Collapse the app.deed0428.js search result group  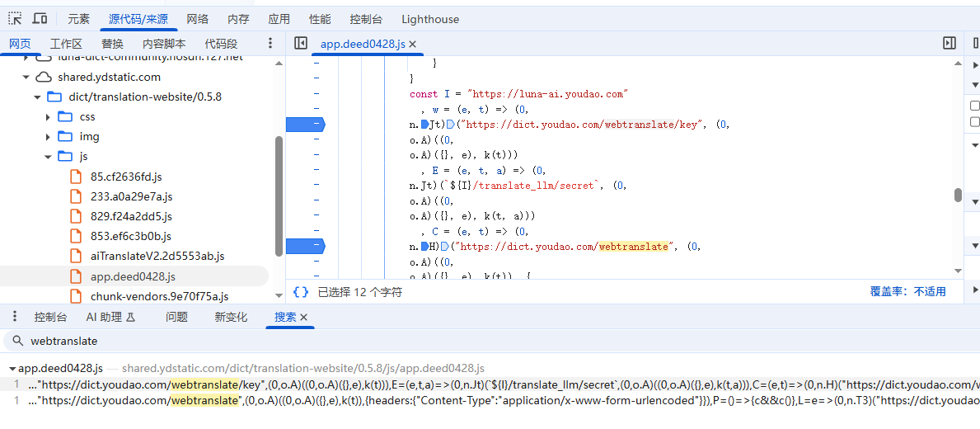(13, 368)
